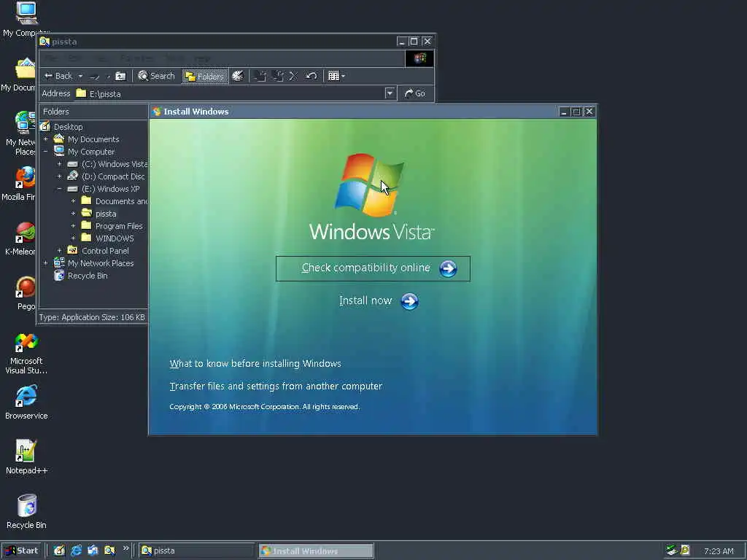
Task: Select My Documents in Folders tree
Action: (x=93, y=139)
